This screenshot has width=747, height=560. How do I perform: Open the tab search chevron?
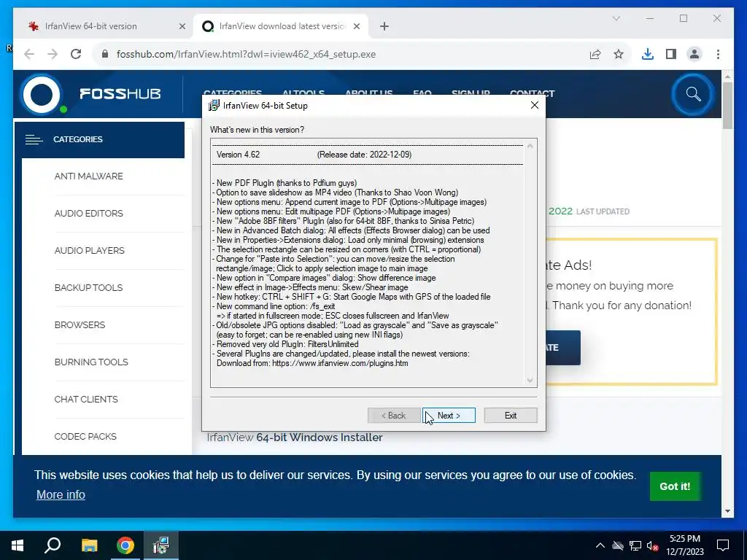point(616,18)
